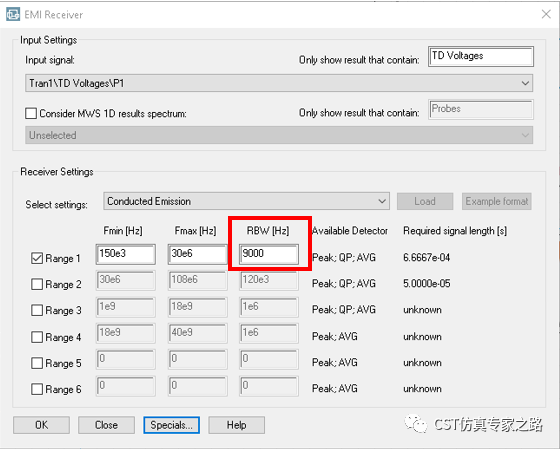
Task: Click the EMI Receiver title bar icon
Action: tap(13, 15)
